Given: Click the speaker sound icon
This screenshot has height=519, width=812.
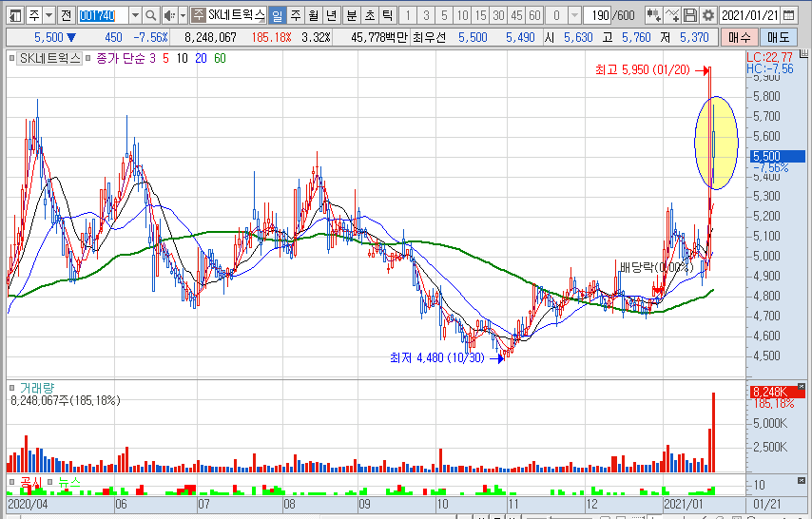Looking at the screenshot, I should point(168,16).
